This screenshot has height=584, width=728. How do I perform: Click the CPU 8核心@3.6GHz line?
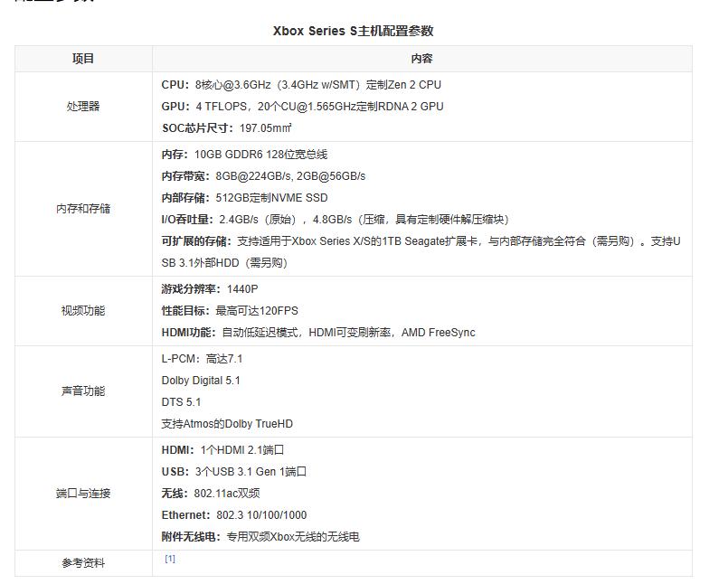coord(301,85)
